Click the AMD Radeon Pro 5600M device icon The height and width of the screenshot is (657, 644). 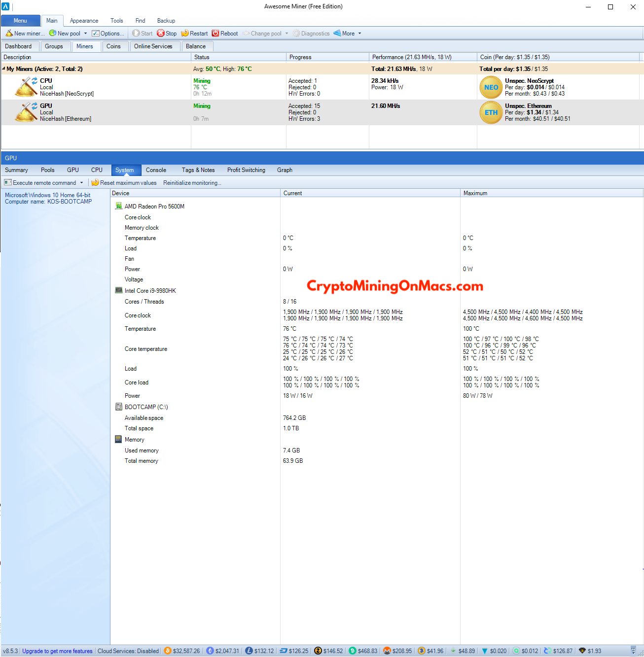tap(118, 206)
